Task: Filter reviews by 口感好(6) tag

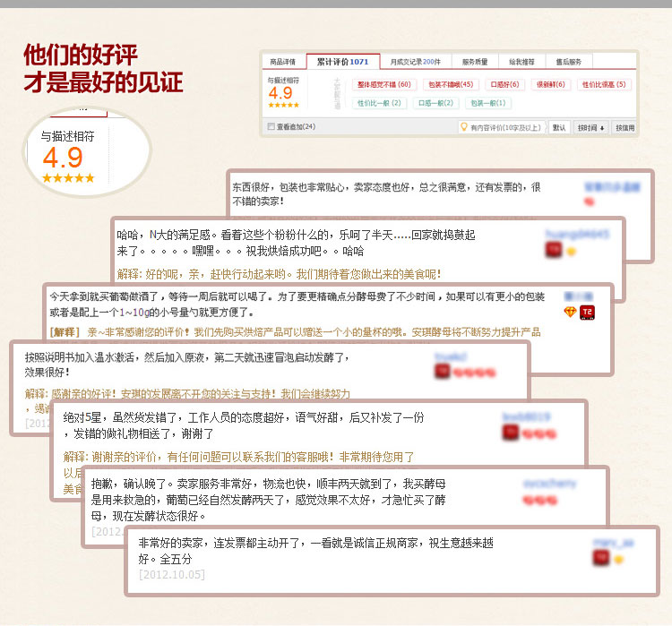Action: point(505,84)
